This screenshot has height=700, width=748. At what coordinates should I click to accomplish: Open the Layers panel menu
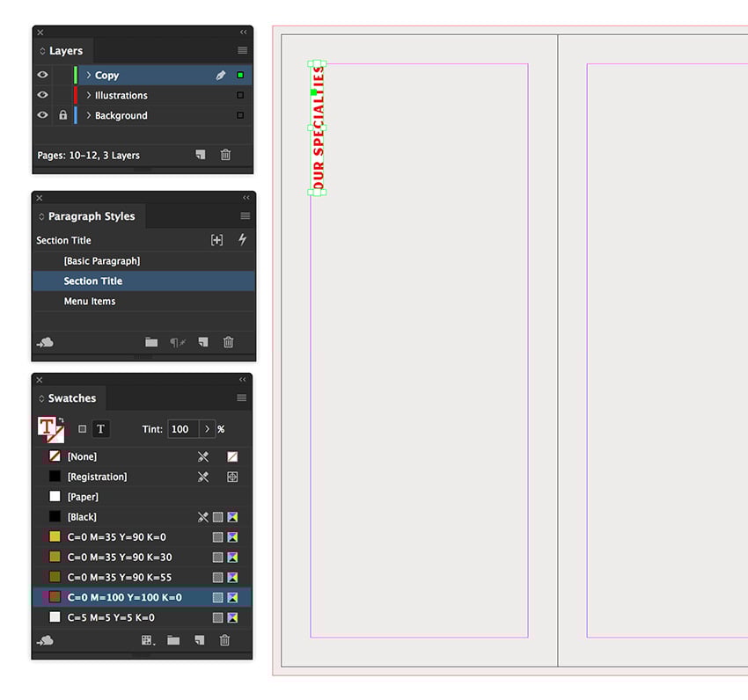[245, 50]
